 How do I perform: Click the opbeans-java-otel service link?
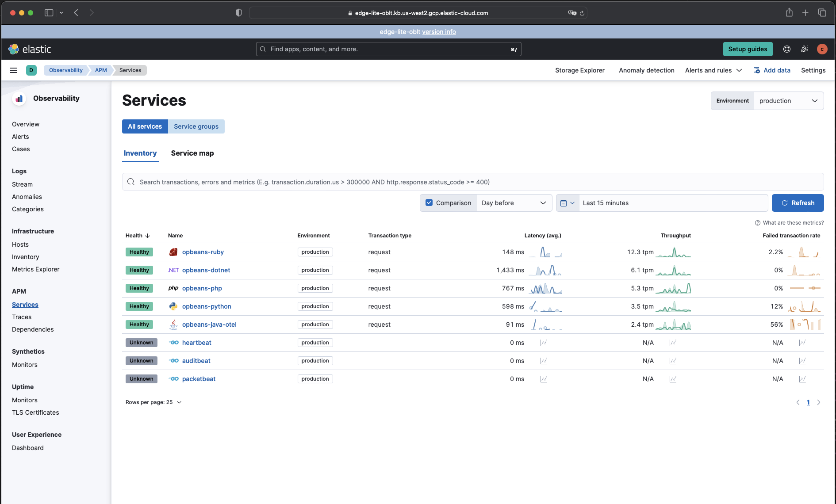(x=209, y=325)
